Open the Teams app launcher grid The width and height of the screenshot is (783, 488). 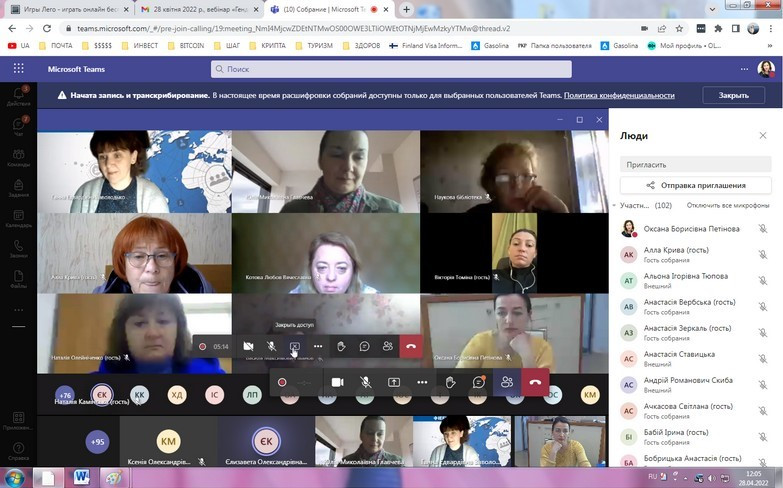(18, 68)
